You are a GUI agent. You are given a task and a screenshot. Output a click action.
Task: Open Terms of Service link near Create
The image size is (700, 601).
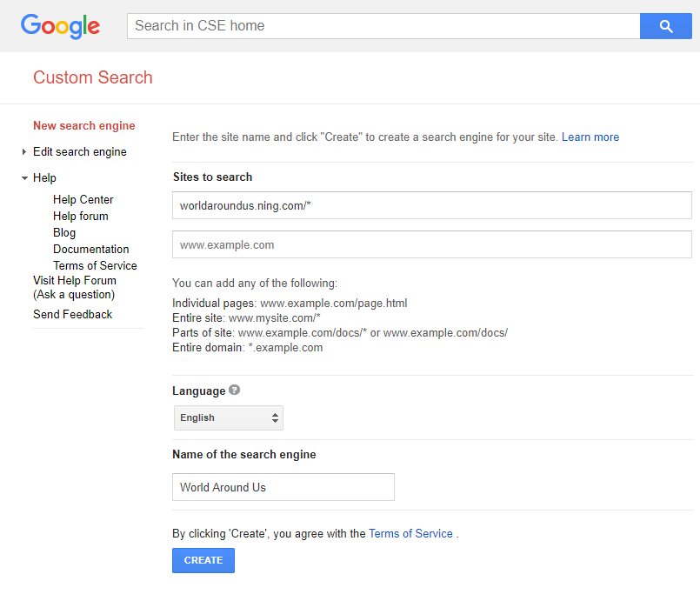click(x=410, y=533)
